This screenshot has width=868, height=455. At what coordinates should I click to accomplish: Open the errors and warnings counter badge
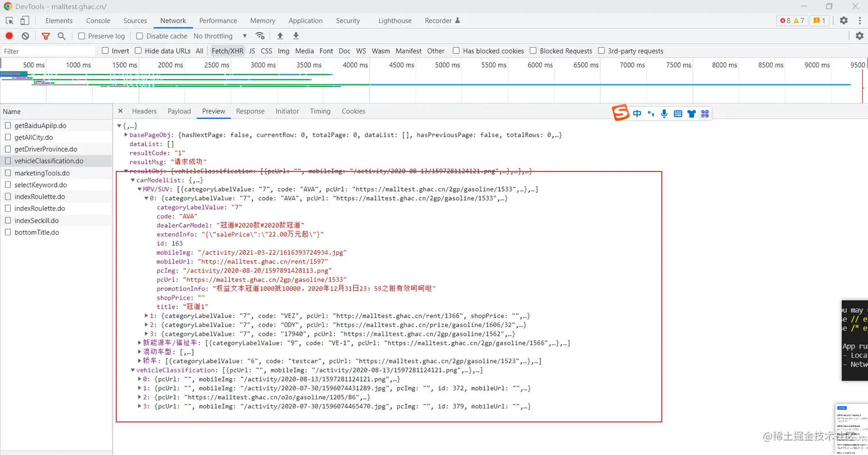(x=792, y=21)
